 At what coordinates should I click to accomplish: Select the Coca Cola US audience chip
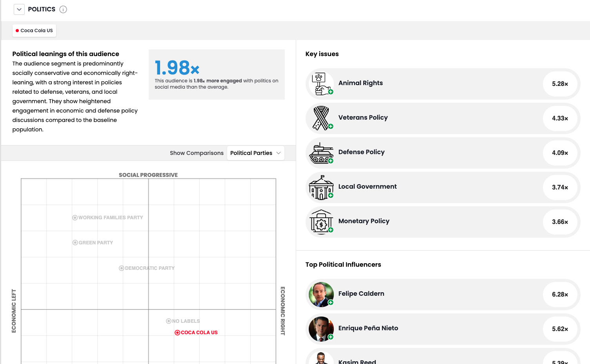(x=34, y=31)
